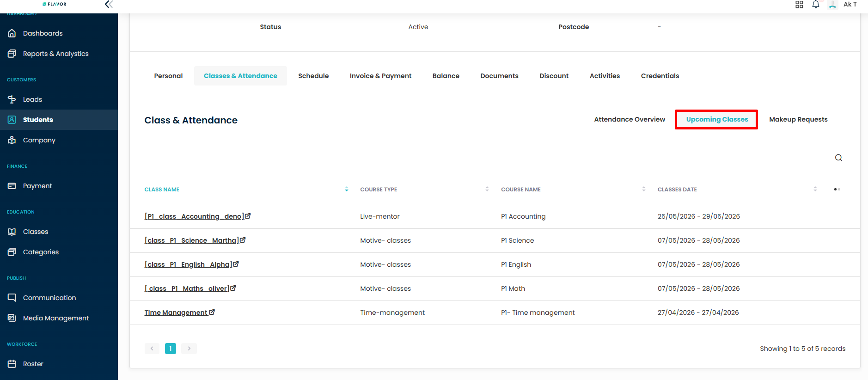Switch to the Balance tab
This screenshot has height=380, width=868.
tap(446, 76)
